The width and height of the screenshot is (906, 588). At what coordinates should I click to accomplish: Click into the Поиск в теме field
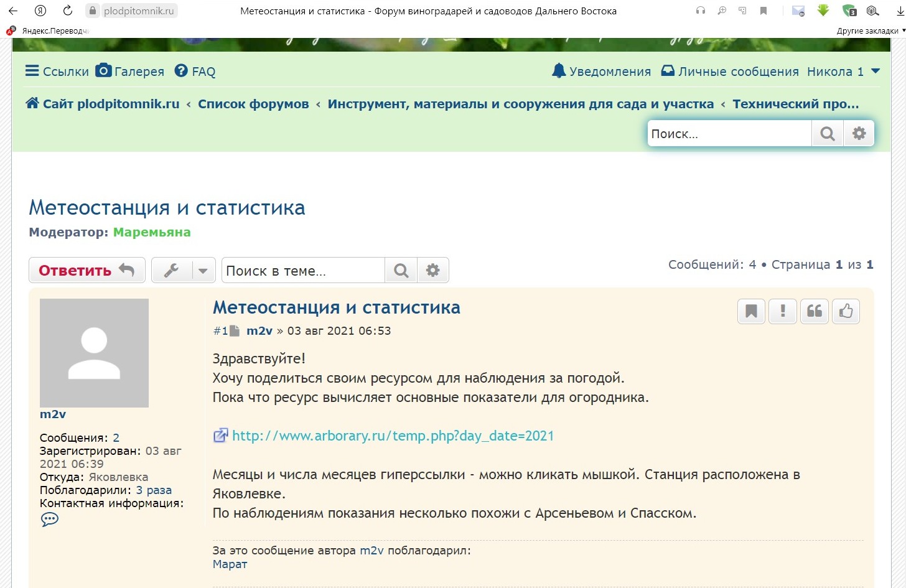pos(303,271)
